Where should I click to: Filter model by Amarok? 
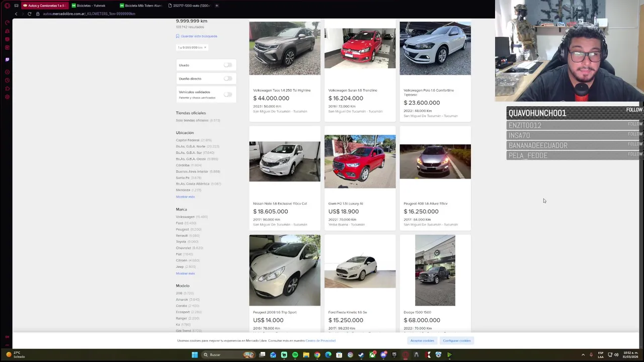[x=182, y=300]
